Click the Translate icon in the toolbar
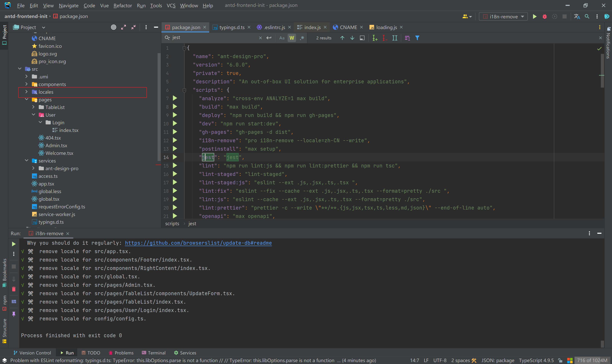Viewport: 612px width, 364px height. (x=577, y=16)
